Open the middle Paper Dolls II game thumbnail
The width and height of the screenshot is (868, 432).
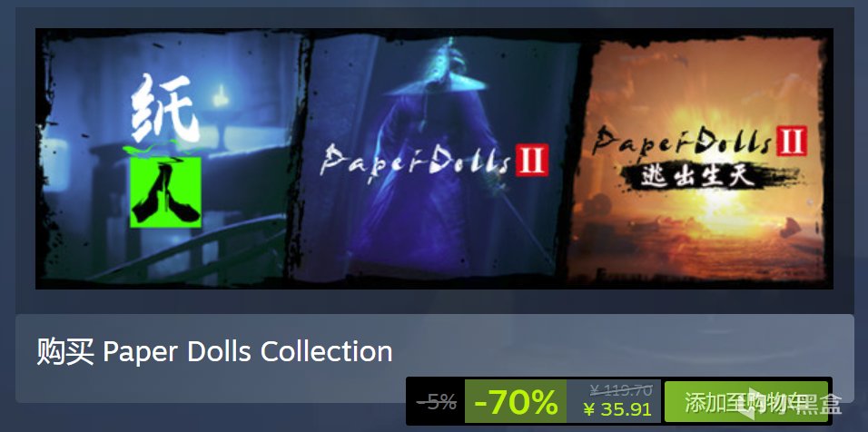(x=434, y=158)
